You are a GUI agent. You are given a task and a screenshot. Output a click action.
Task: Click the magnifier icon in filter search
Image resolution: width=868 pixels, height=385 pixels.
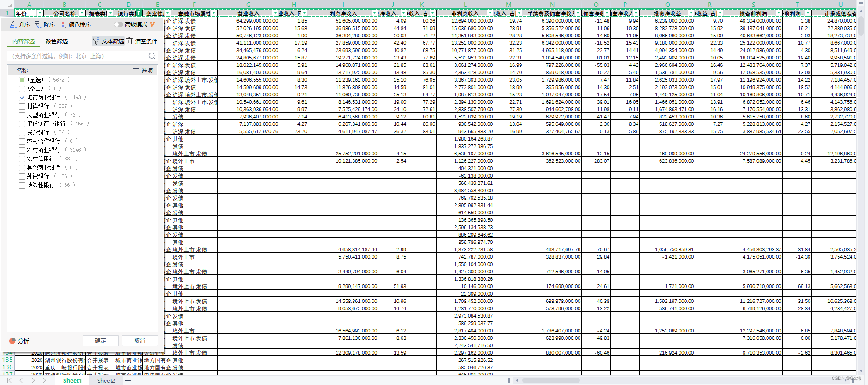(x=152, y=56)
